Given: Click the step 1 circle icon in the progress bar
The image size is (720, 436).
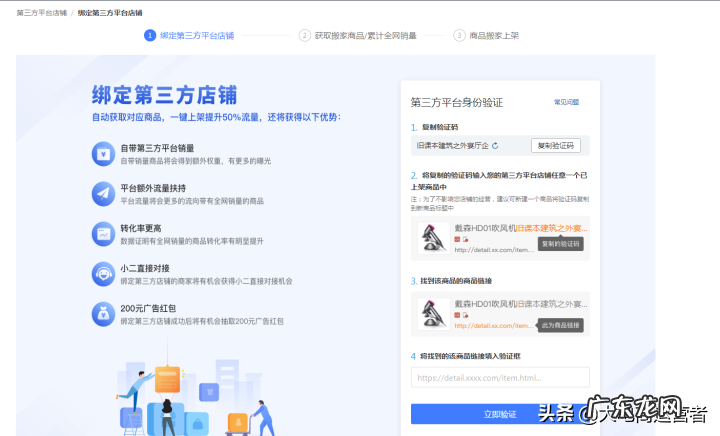Looking at the screenshot, I should 150,35.
